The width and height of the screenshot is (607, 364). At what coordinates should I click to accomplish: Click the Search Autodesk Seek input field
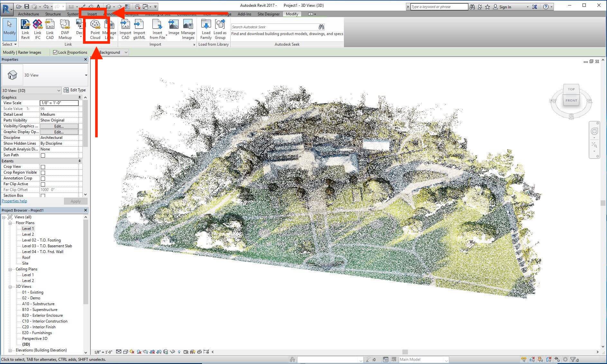tap(274, 27)
